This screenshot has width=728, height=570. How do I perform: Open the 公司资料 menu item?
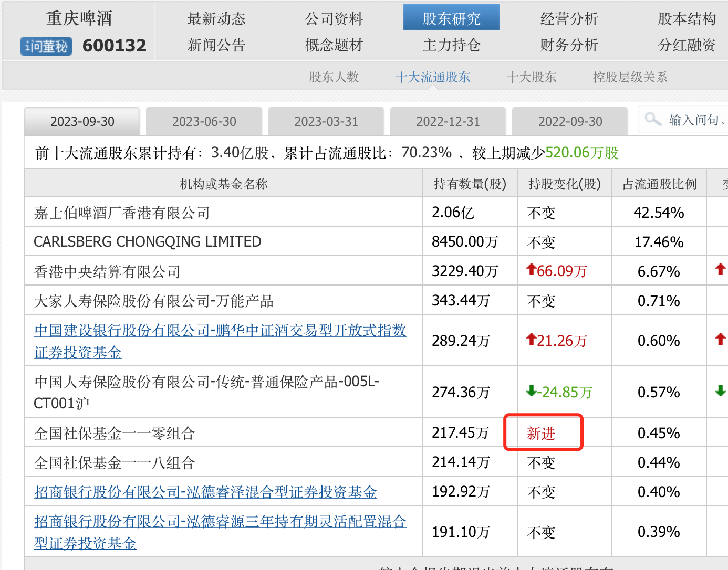(x=334, y=19)
